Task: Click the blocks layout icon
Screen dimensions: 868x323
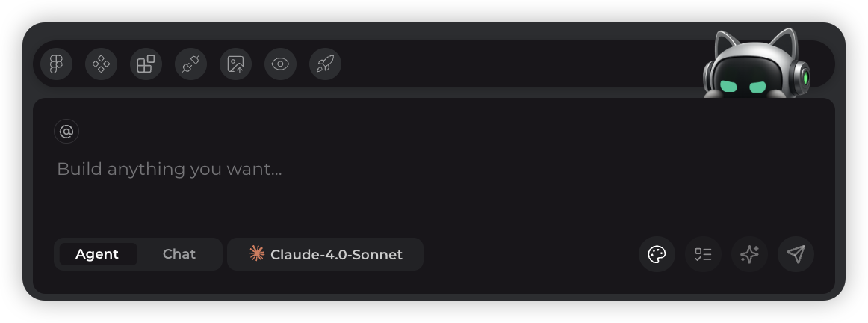Action: coord(146,64)
